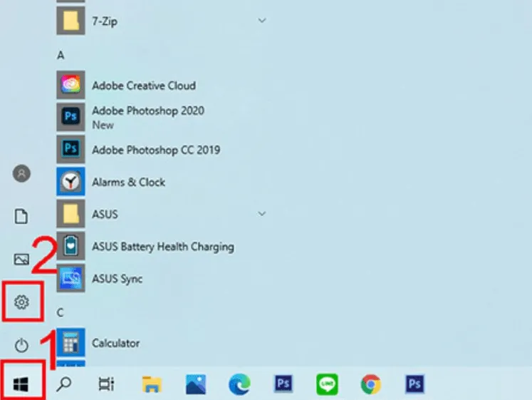
Task: Open Task View from the taskbar
Action: 106,384
